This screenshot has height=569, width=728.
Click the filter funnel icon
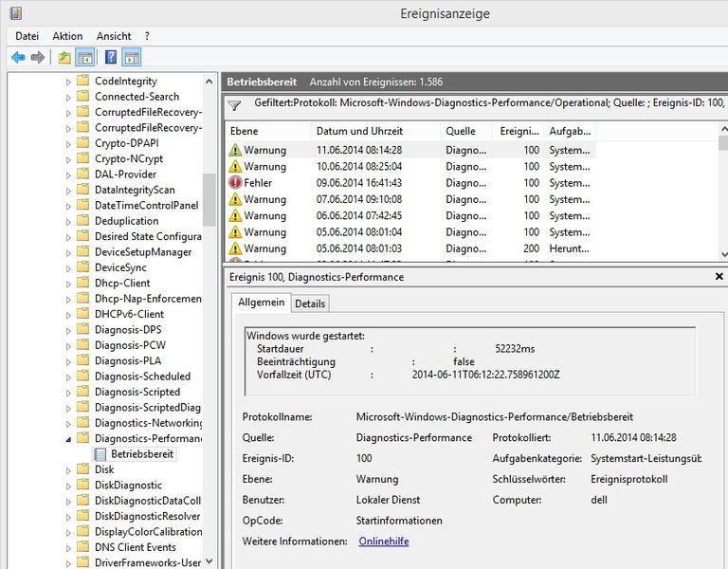[234, 105]
